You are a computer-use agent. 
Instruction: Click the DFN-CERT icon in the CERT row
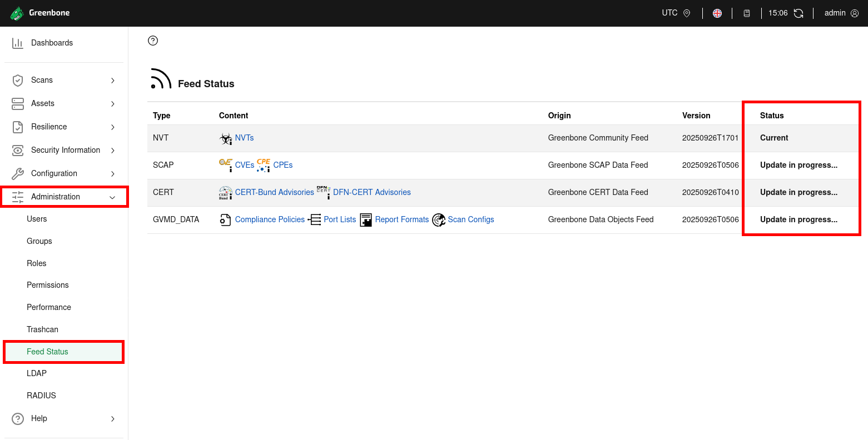pos(323,191)
